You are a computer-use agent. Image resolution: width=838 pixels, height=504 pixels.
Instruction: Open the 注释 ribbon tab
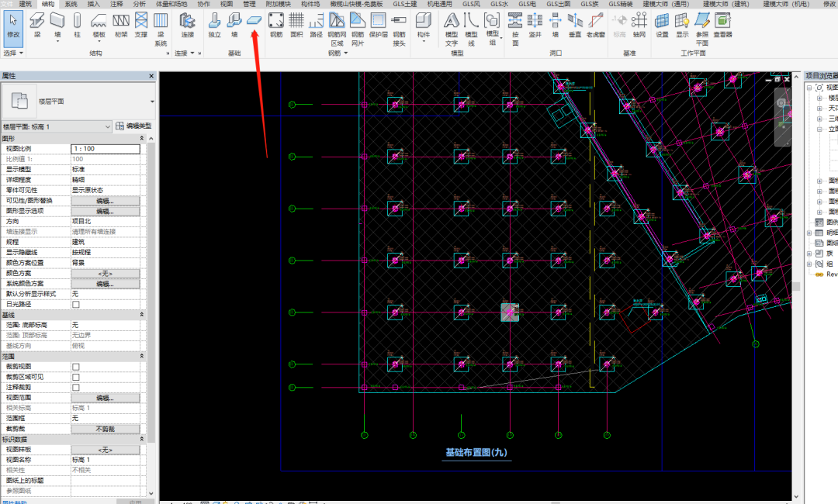pyautogui.click(x=116, y=4)
